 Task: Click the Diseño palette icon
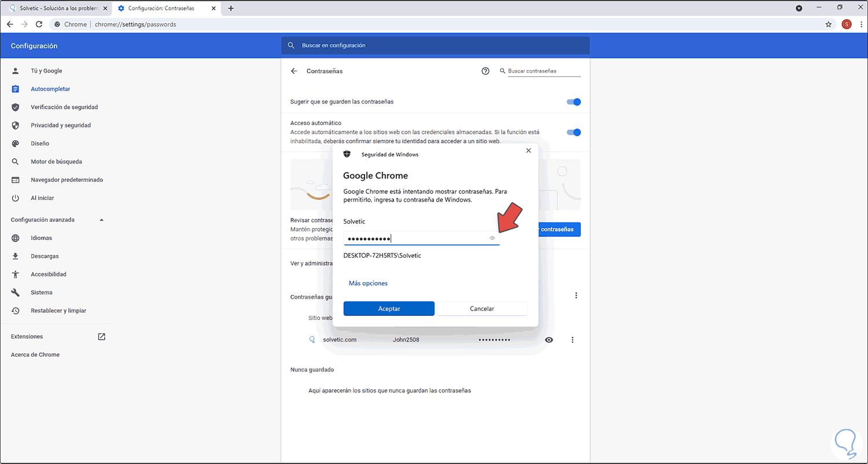click(16, 144)
